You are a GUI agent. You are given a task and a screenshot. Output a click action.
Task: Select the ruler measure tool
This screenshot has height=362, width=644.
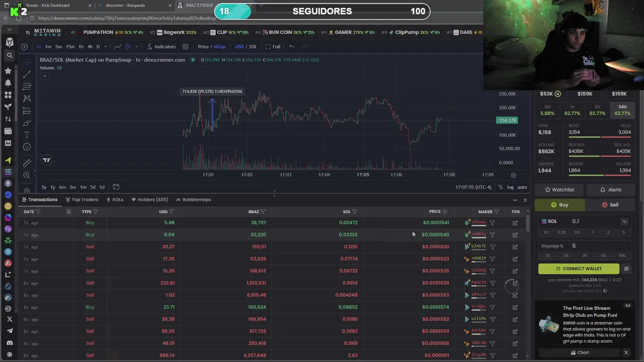pyautogui.click(x=27, y=163)
